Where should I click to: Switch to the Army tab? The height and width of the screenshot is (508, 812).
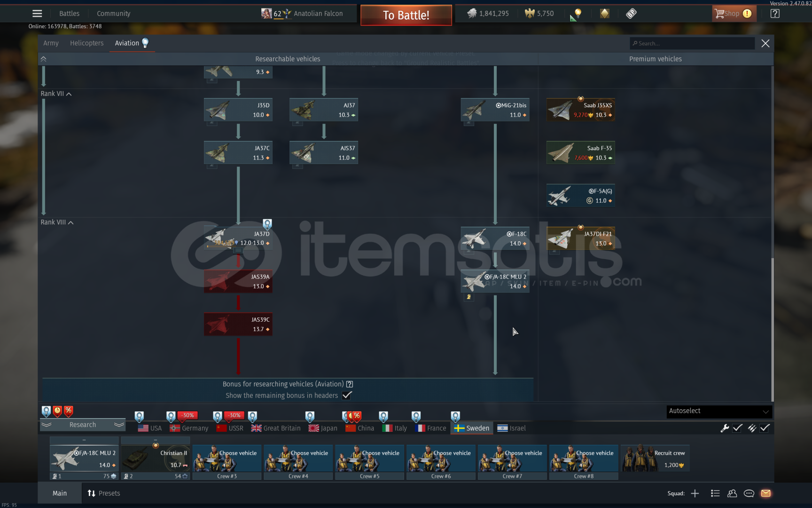coord(51,43)
